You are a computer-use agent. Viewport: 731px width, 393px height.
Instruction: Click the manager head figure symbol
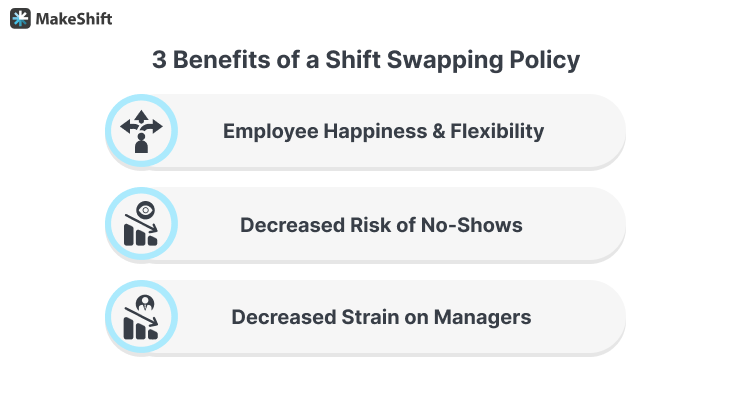145,303
